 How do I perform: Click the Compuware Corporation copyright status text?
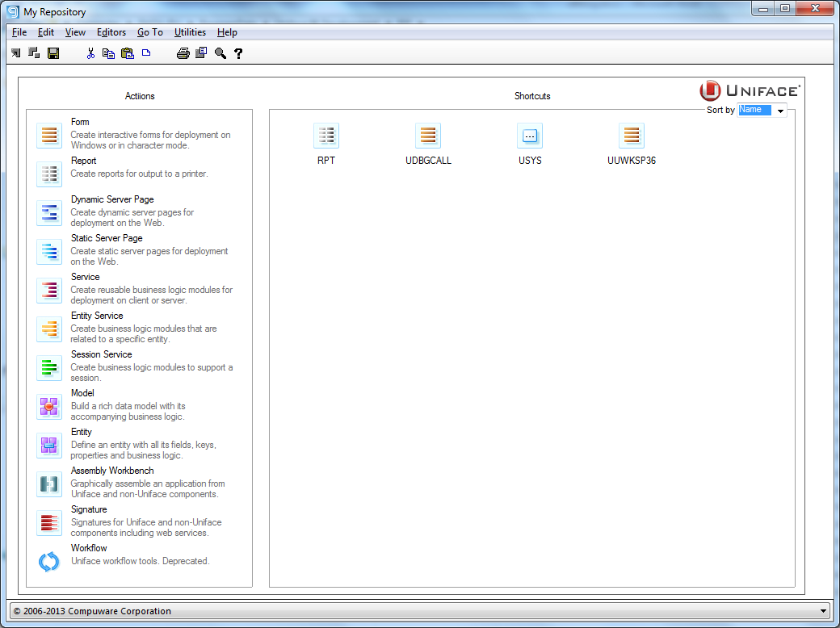click(92, 611)
